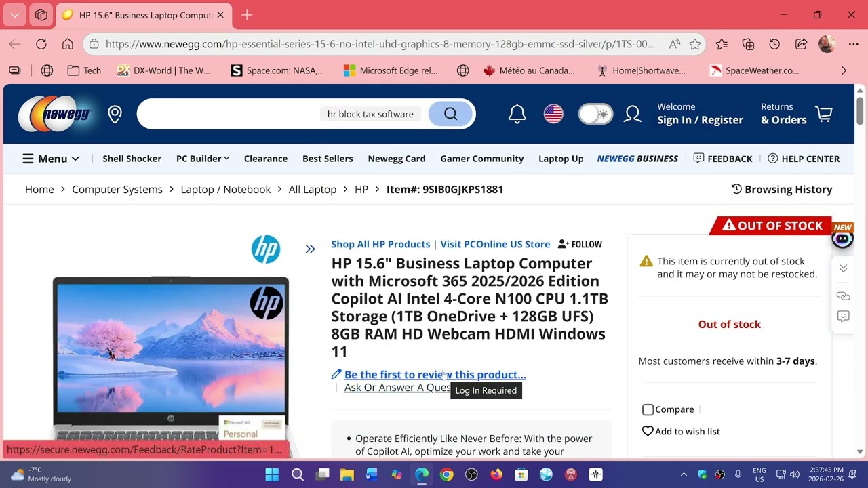Viewport: 868px width, 488px height.
Task: Collapse the side tool panel chevron
Action: pos(843,268)
